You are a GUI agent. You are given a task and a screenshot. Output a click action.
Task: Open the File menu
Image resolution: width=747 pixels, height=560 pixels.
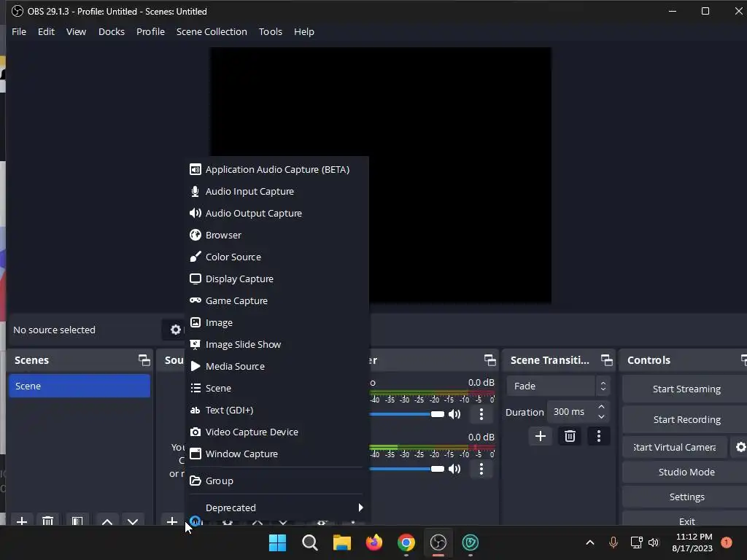click(19, 32)
